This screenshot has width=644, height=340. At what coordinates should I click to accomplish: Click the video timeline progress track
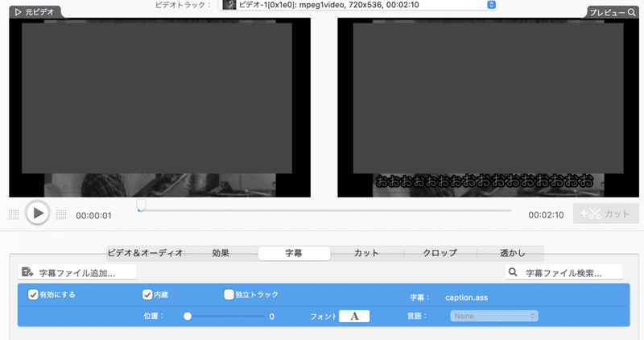326,210
